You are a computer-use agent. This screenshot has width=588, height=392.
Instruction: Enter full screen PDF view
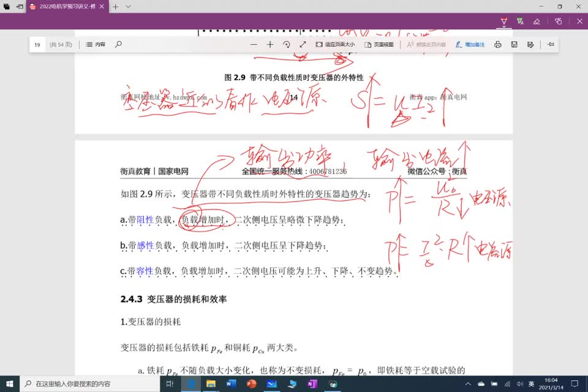(303, 45)
